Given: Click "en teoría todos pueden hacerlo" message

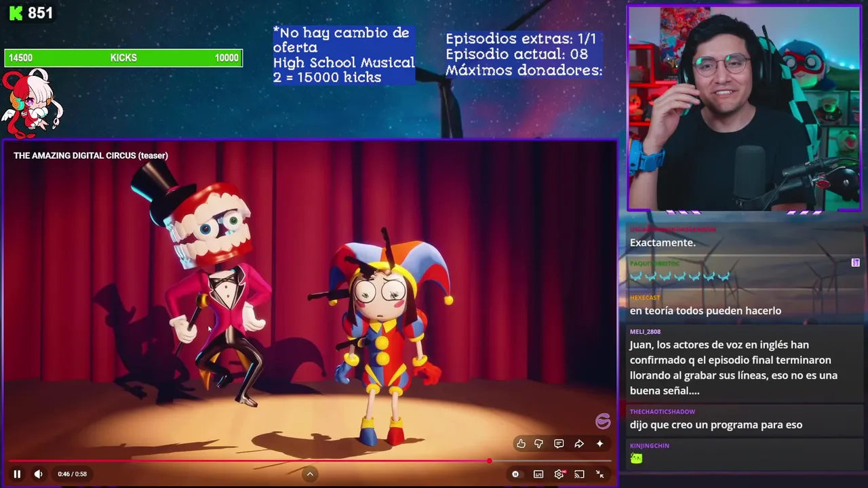Looking at the screenshot, I should [705, 310].
